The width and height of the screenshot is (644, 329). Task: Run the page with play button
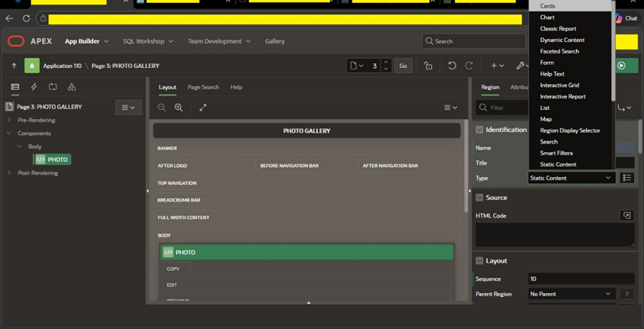tap(621, 66)
